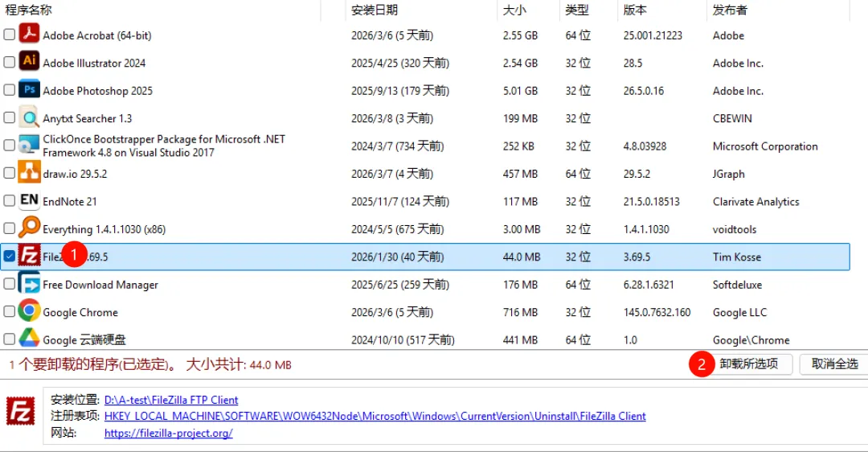The image size is (868, 452).
Task: Click the Adobe Illustrator 2024 icon
Action: 29,61
